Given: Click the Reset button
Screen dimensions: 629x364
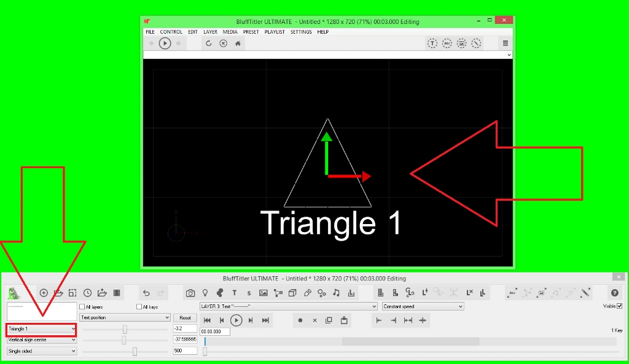Looking at the screenshot, I should (x=185, y=317).
